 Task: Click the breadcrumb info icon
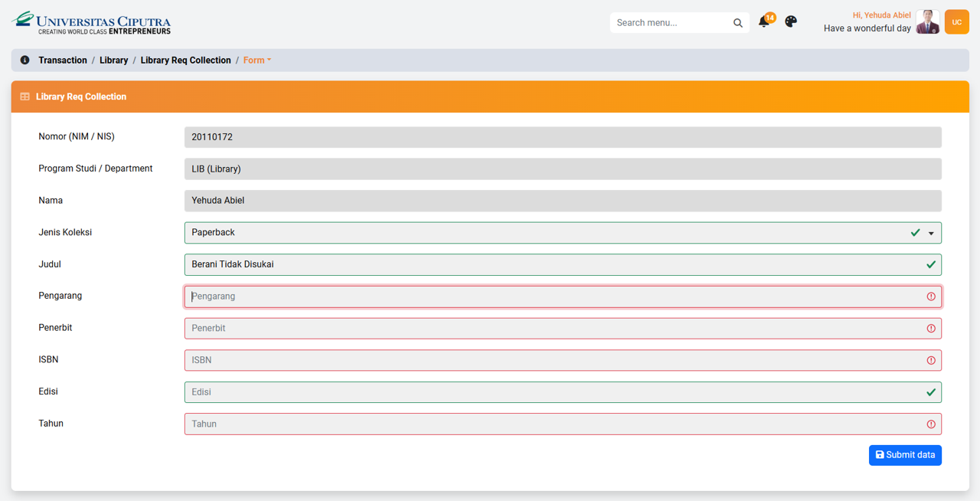(x=24, y=60)
